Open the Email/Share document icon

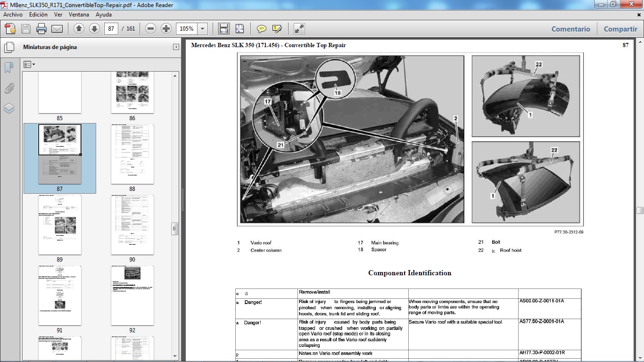point(56,28)
